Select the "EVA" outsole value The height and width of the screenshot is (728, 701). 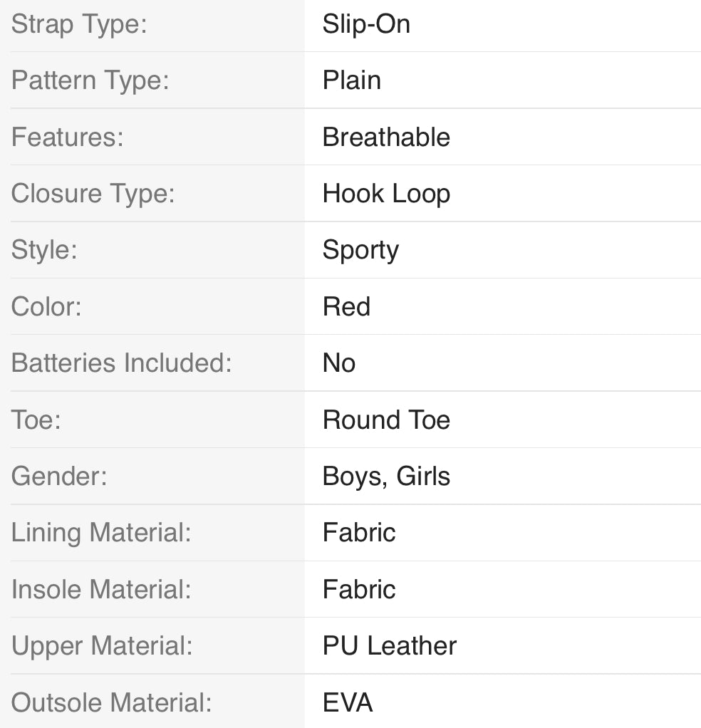point(348,702)
